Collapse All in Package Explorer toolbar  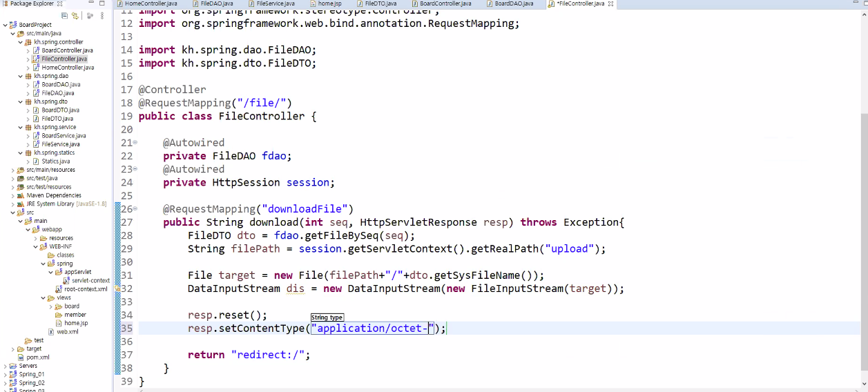point(64,15)
